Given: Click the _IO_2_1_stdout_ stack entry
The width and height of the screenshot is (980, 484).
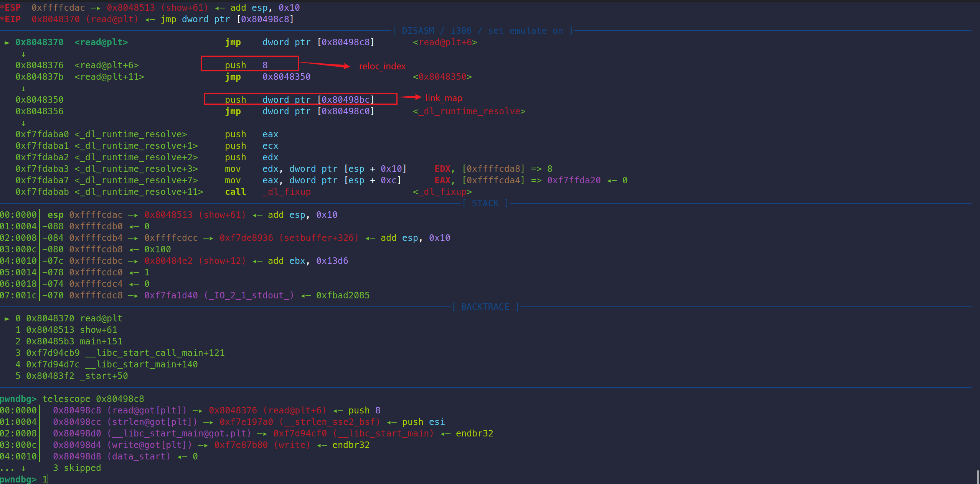Looking at the screenshot, I should (249, 296).
